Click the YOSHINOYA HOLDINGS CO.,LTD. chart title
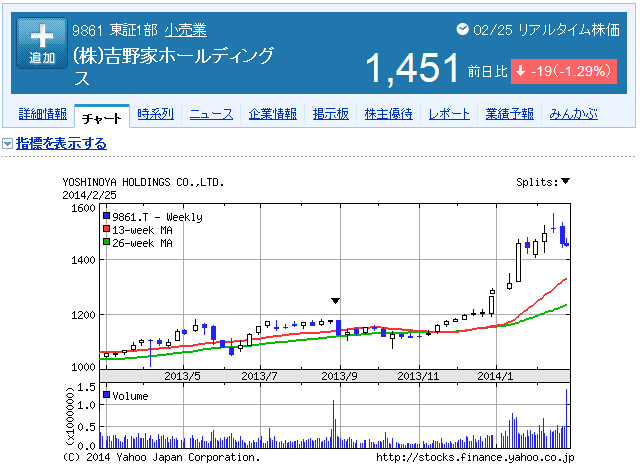Viewport: 640px width, 468px height. point(143,182)
